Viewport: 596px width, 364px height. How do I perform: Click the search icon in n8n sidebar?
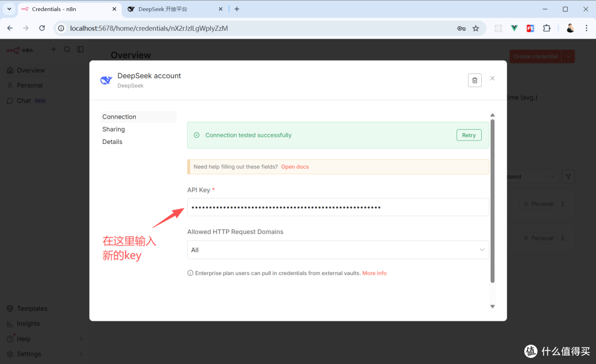(x=67, y=50)
